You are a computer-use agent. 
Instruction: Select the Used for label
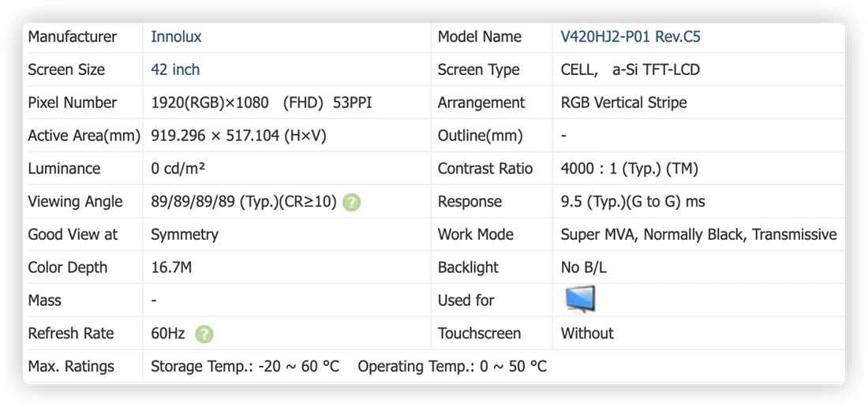point(466,301)
